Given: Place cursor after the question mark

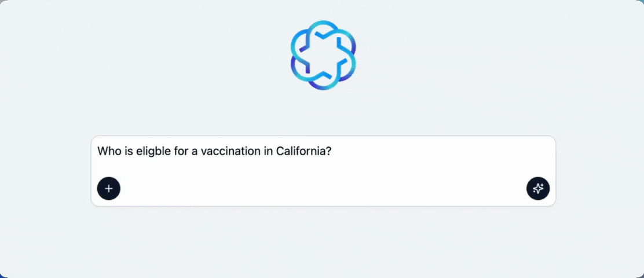Looking at the screenshot, I should [332, 151].
